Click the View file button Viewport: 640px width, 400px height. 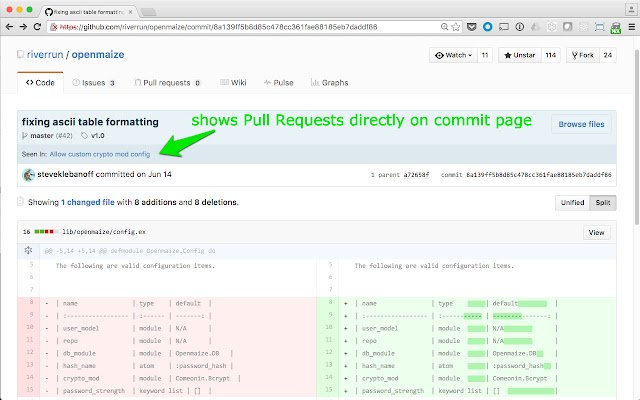[x=596, y=233]
